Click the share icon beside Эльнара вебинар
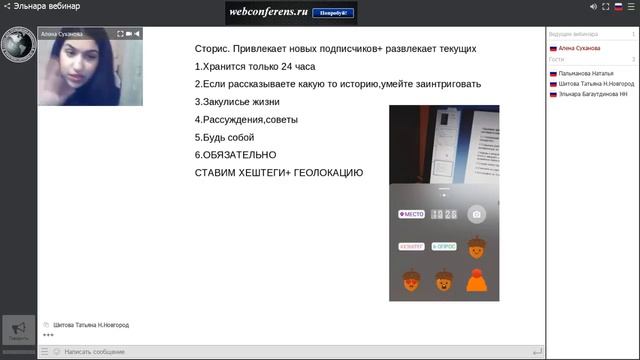This screenshot has height=360, width=640. [x=7, y=6]
